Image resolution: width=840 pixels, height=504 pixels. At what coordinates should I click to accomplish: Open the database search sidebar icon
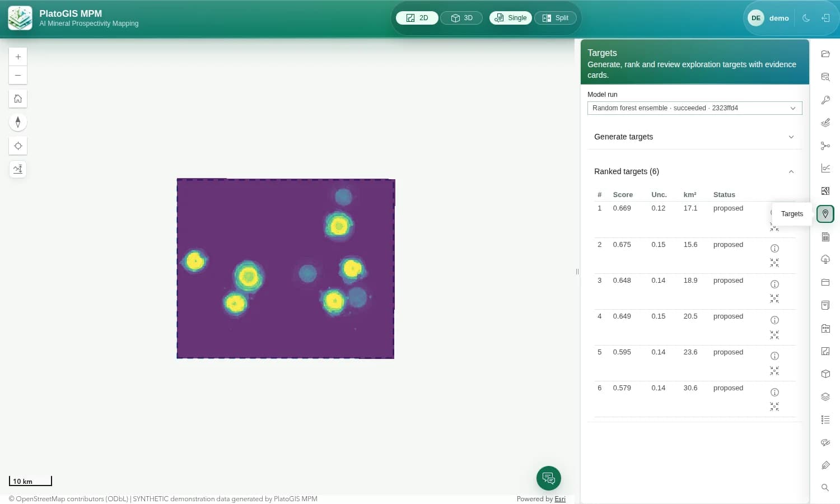[x=825, y=77]
